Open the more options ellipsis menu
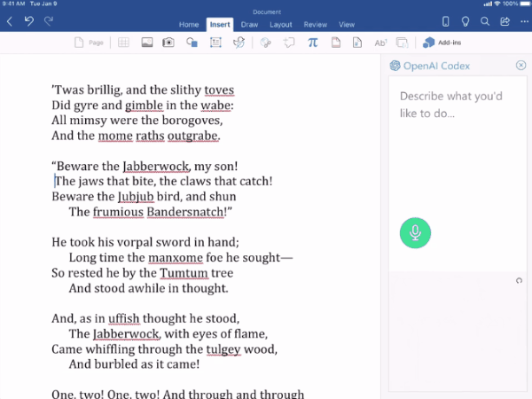Screen dimensions: 532x399 pyautogui.click(x=524, y=21)
